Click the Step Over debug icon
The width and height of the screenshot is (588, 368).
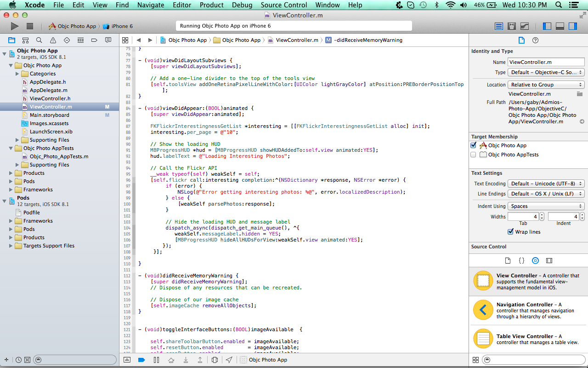171,360
